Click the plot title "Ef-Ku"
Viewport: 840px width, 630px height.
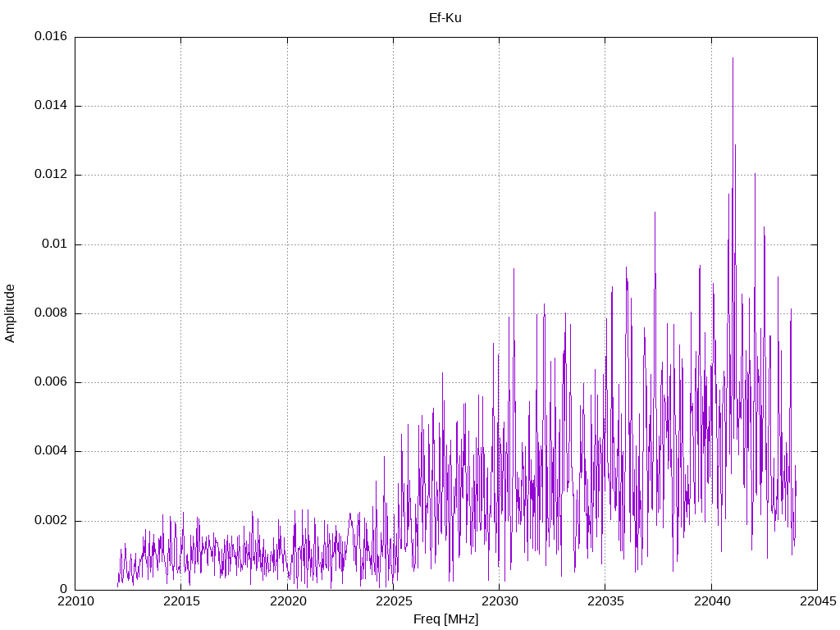(x=445, y=17)
